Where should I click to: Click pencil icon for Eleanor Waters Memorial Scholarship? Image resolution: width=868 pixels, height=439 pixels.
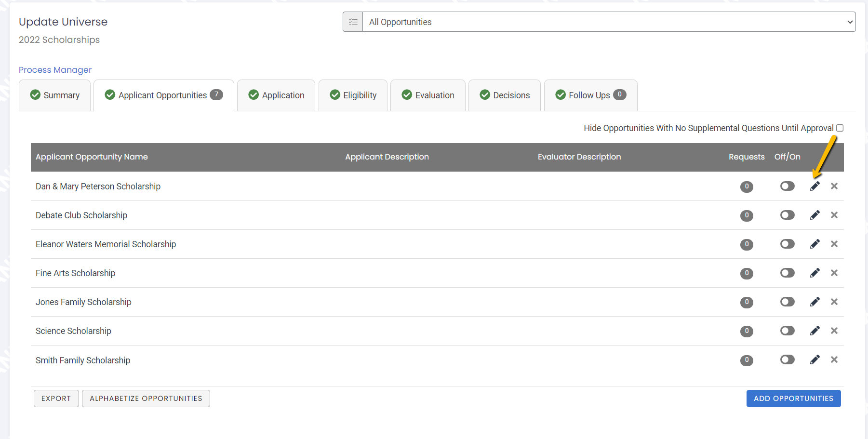point(815,244)
